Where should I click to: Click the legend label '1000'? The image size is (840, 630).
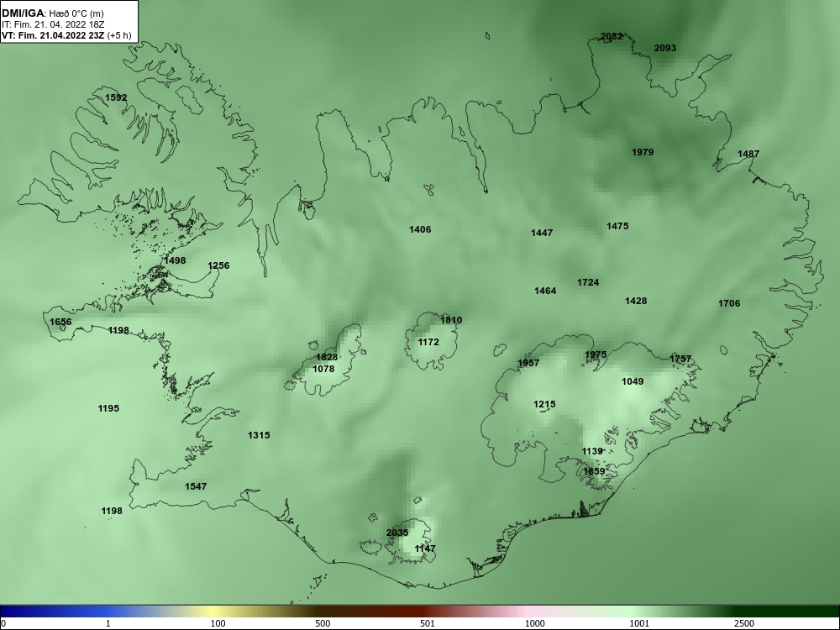(534, 623)
